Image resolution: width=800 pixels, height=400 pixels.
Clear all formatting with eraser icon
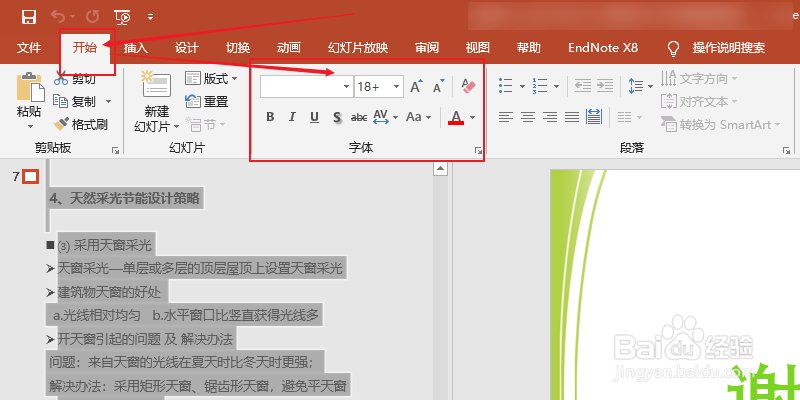click(x=468, y=86)
